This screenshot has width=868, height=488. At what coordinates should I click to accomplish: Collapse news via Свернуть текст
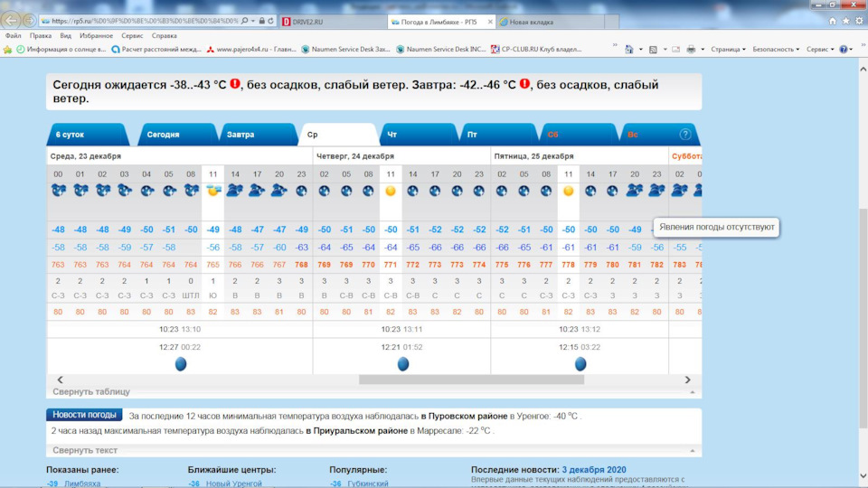[x=85, y=450]
